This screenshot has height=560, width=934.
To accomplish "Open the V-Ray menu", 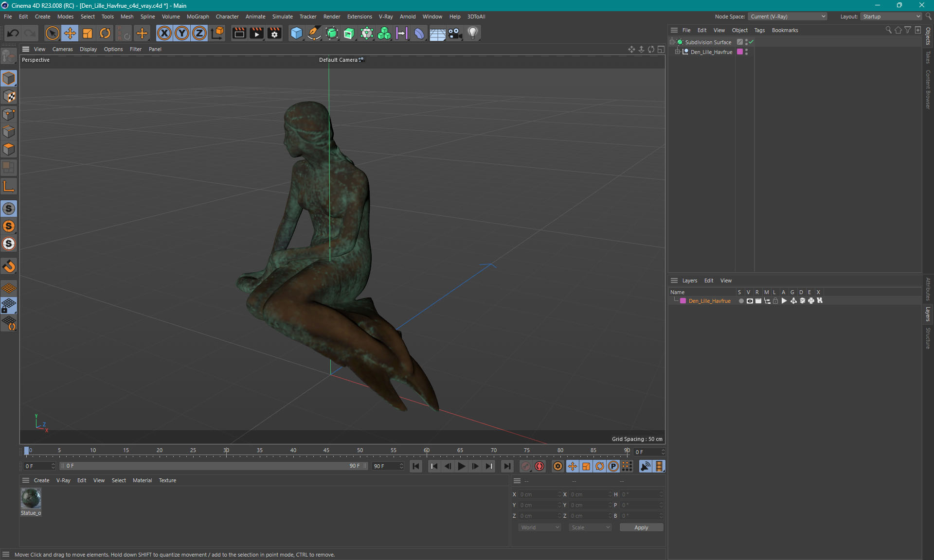I will click(x=386, y=17).
